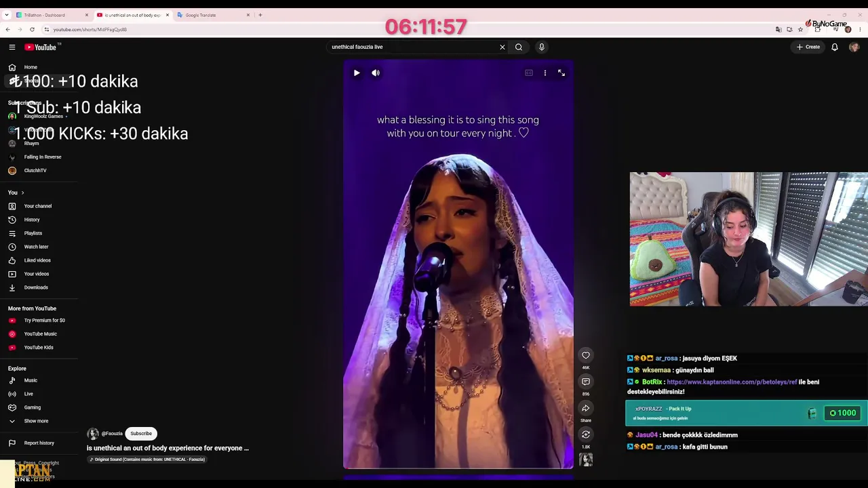This screenshot has width=868, height=488.
Task: Open the tab search dropdown arrow
Action: (x=6, y=15)
